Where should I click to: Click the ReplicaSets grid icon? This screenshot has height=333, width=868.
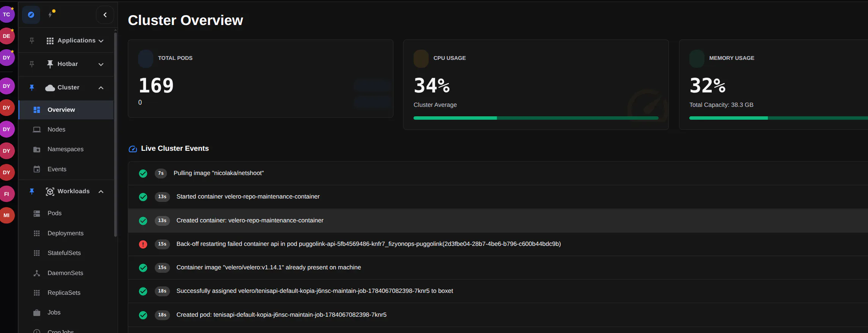tap(37, 293)
